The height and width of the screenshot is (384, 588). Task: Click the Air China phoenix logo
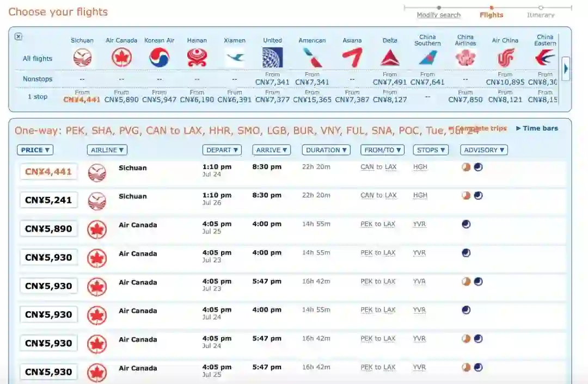click(505, 59)
